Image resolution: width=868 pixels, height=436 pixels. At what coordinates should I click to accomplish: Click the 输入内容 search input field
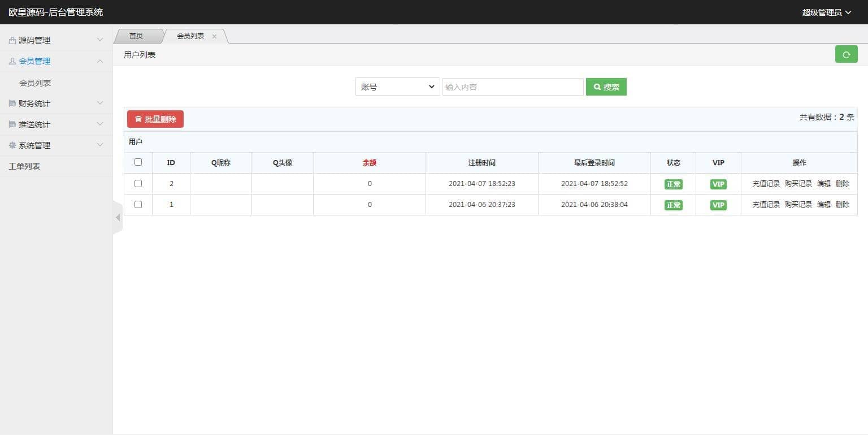(513, 87)
